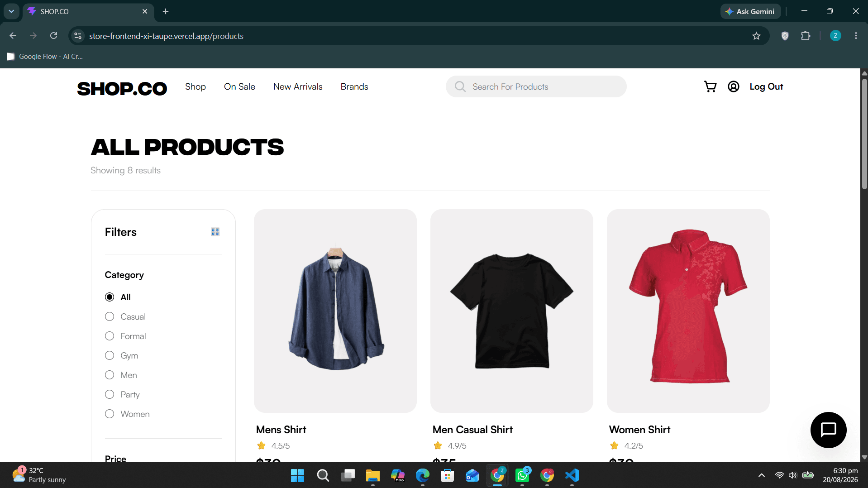The image size is (868, 488).
Task: Select the Party category filter
Action: (x=110, y=394)
